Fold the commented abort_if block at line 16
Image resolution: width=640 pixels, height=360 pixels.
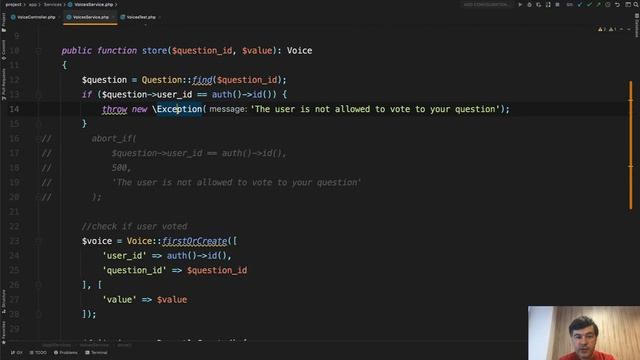point(38,139)
